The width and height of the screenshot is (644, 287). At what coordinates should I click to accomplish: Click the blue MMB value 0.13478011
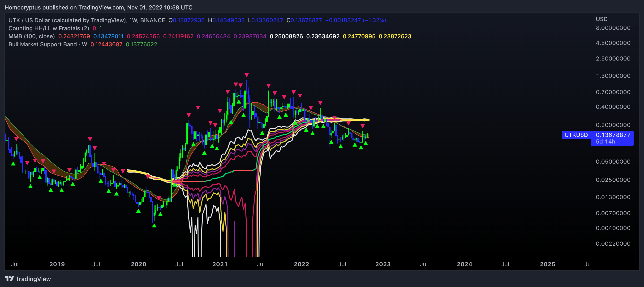click(x=108, y=36)
